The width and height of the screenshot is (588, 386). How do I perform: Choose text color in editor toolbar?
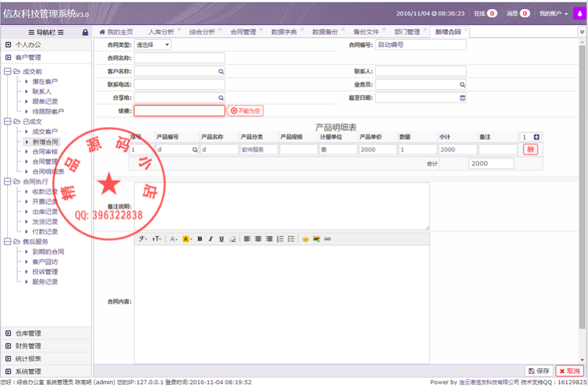173,239
